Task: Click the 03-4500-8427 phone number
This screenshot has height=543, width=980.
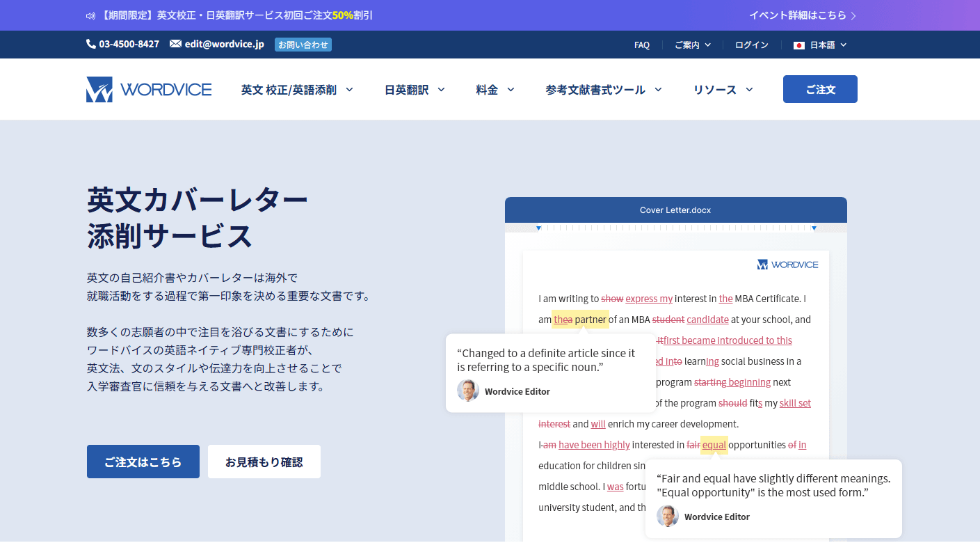Action: (129, 44)
